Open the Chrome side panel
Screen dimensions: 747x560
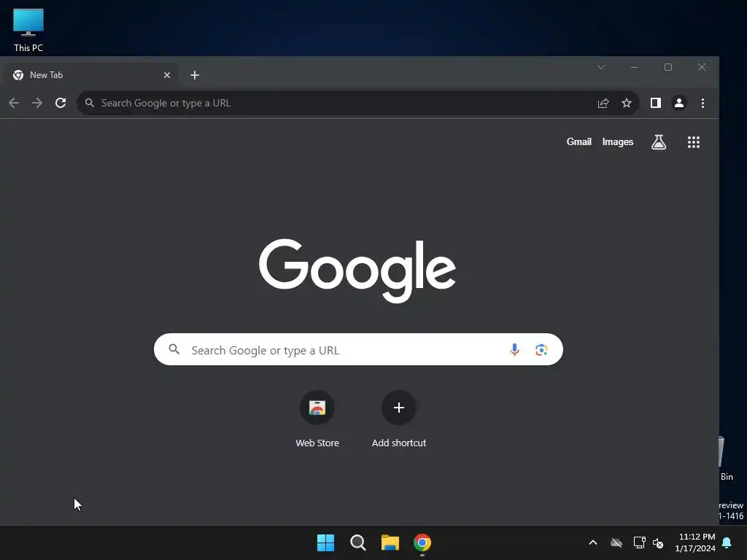pos(656,103)
